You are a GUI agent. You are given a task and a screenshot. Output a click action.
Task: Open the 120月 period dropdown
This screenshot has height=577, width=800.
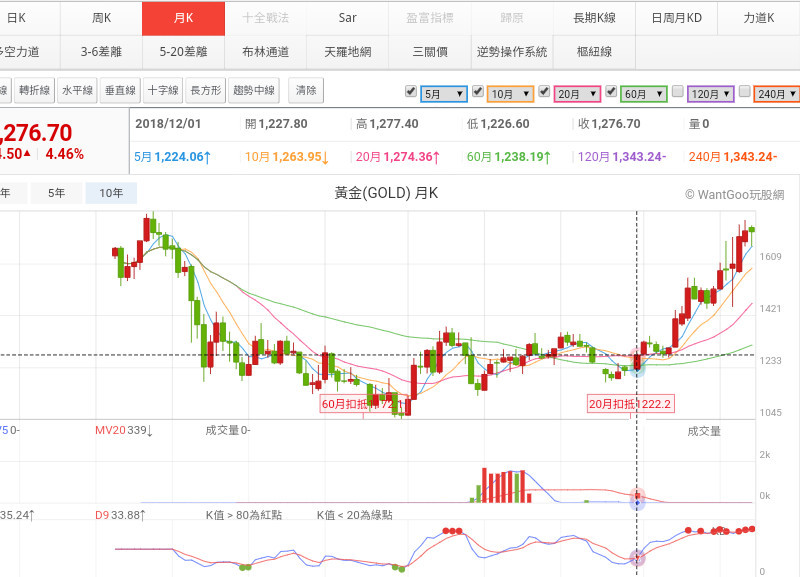711,94
